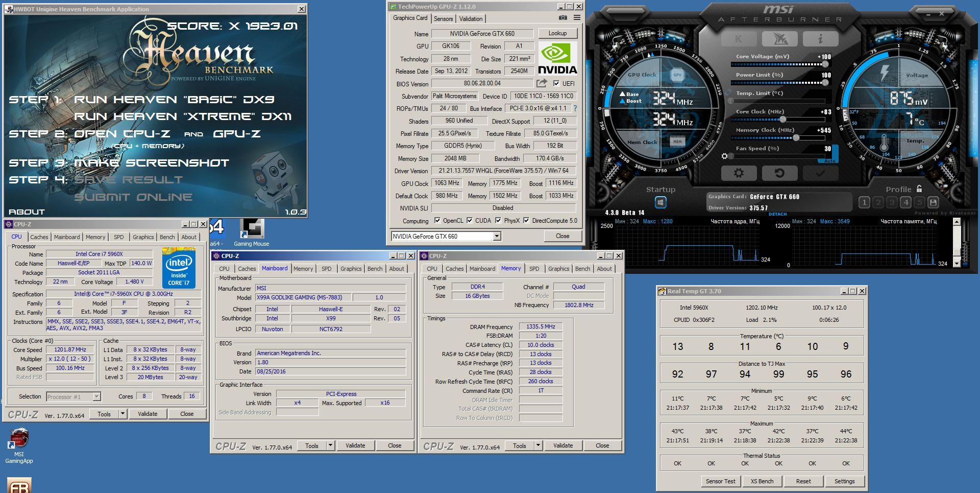
Task: Open the Afterburner Kombustor K button
Action: tap(739, 39)
